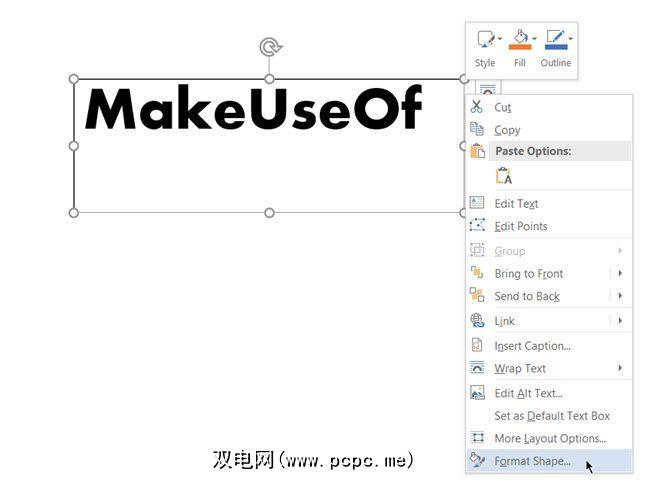
Task: Click the rotation handle above the text box
Action: 270,47
